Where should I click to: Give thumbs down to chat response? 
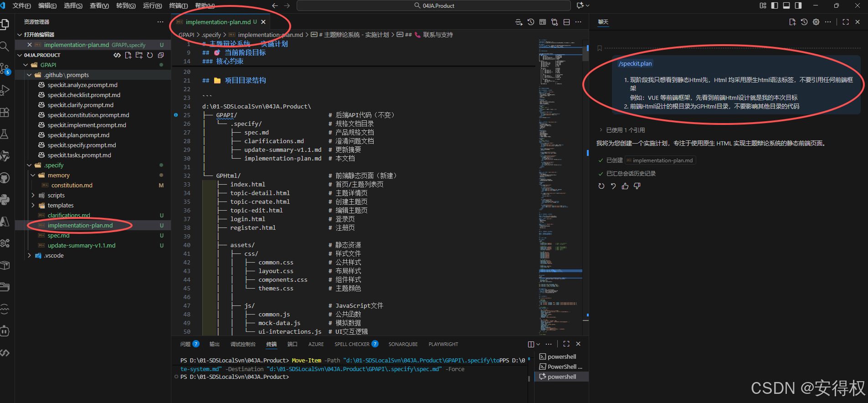click(637, 186)
